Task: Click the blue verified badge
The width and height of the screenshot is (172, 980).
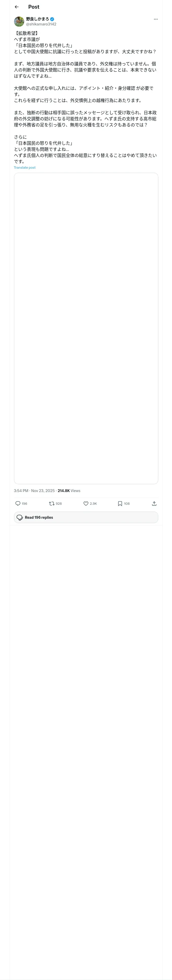Action: (x=52, y=19)
